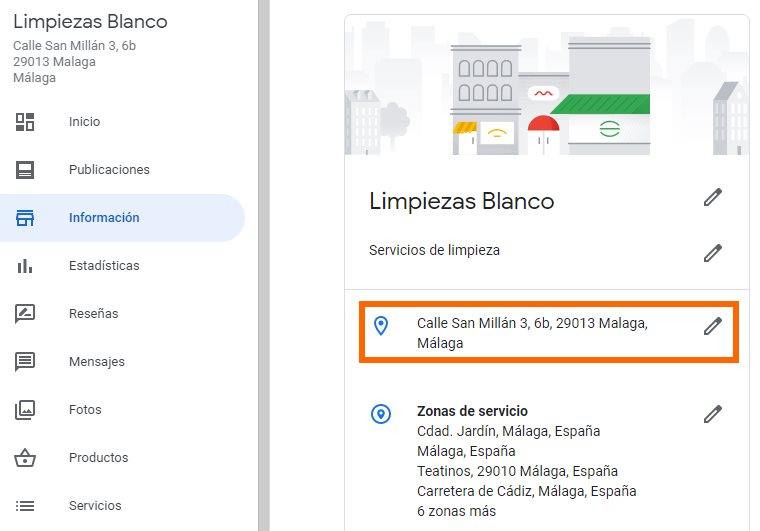The image size is (760, 531).
Task: Click the Estadísticas bar chart icon
Action: pos(25,266)
